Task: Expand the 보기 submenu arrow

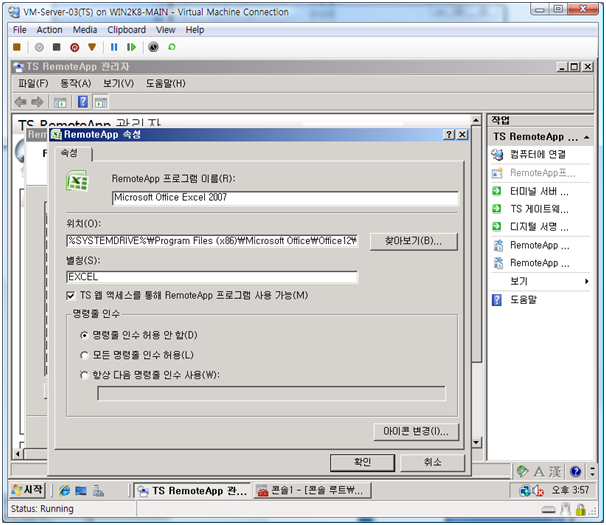Action: (x=586, y=281)
